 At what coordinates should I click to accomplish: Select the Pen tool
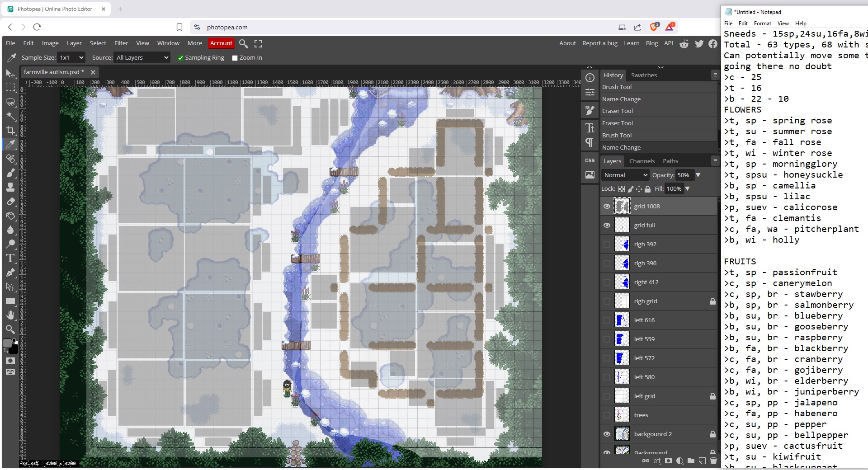10,273
